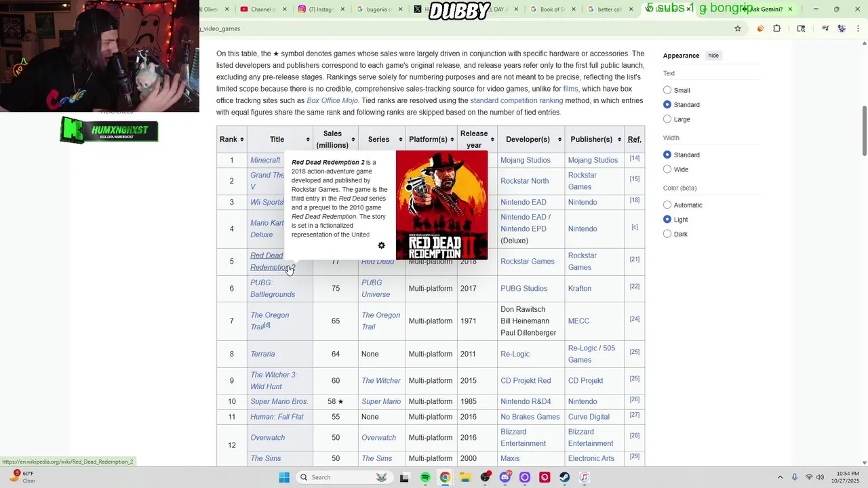Open the purple circle taskbar app icon
Screen dimensions: 868x488
pos(524,477)
